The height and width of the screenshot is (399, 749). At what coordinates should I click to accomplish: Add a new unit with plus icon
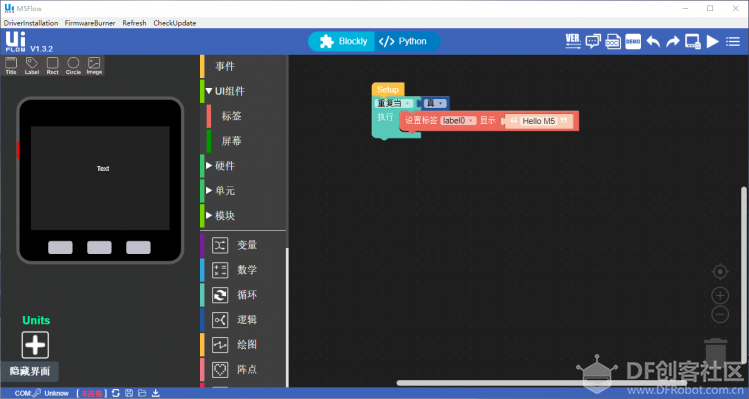(35, 345)
